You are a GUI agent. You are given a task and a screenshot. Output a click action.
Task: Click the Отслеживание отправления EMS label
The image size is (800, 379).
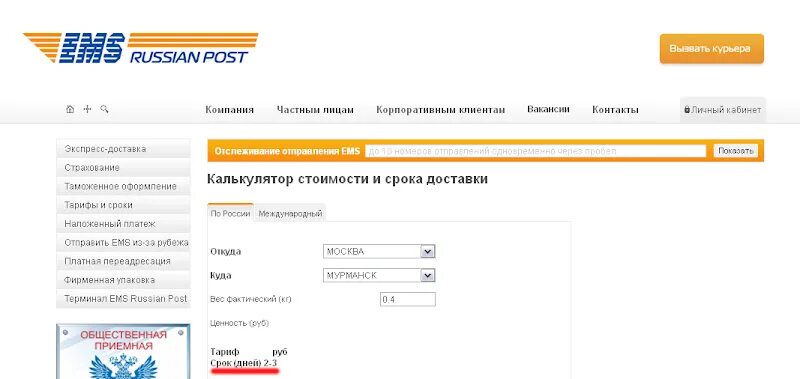click(287, 151)
